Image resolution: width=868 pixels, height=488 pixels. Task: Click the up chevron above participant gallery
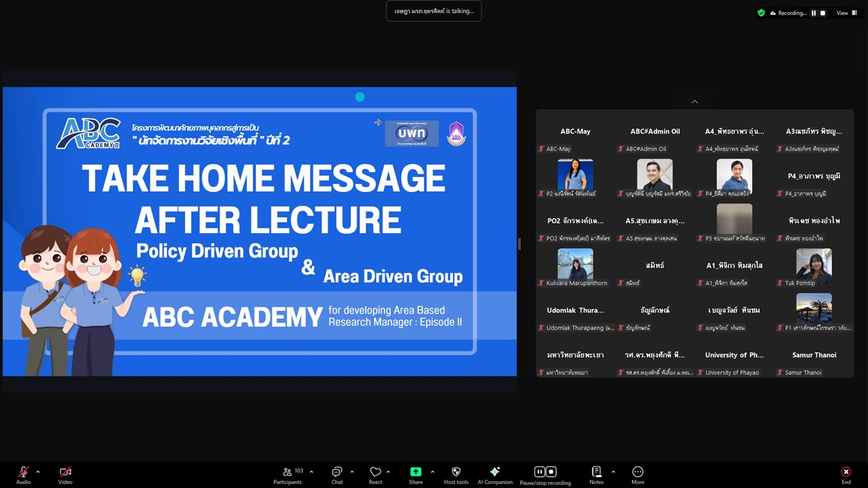pos(694,102)
